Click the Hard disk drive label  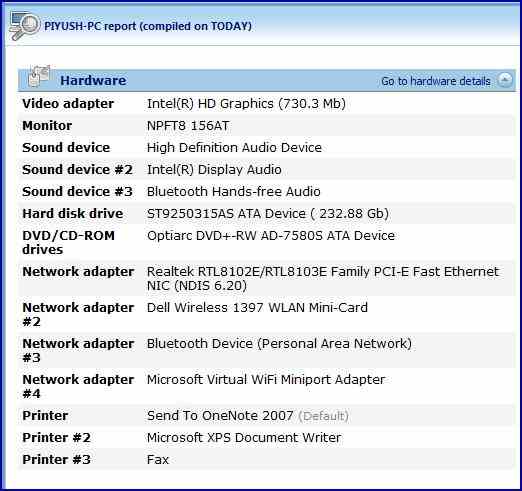coord(73,214)
